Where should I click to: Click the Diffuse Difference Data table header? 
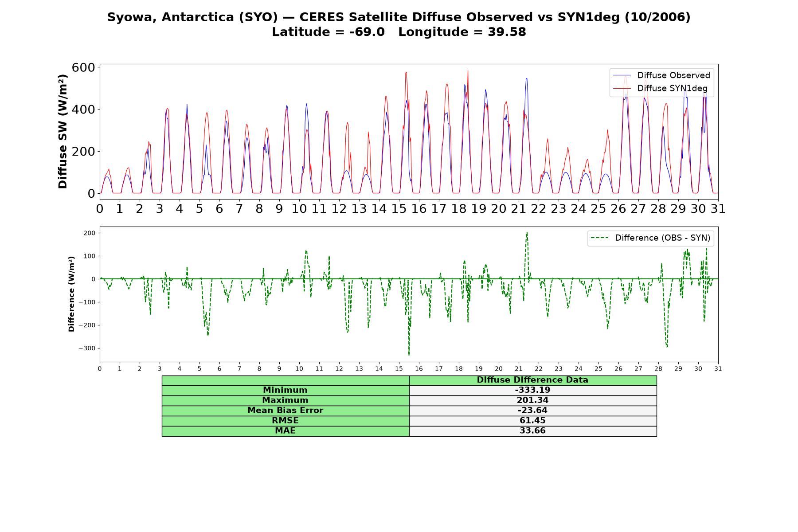(532, 380)
